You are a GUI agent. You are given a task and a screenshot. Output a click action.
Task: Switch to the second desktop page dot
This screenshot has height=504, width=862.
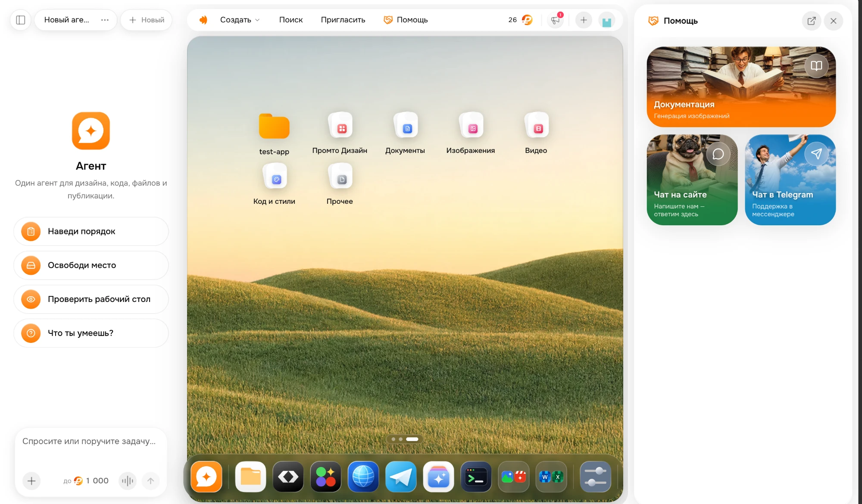tap(401, 439)
